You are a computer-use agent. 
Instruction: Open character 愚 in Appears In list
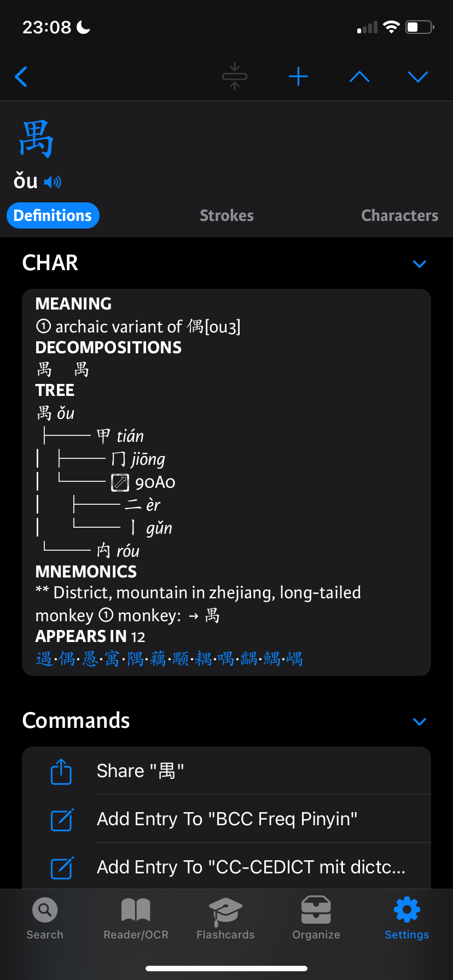(x=90, y=659)
